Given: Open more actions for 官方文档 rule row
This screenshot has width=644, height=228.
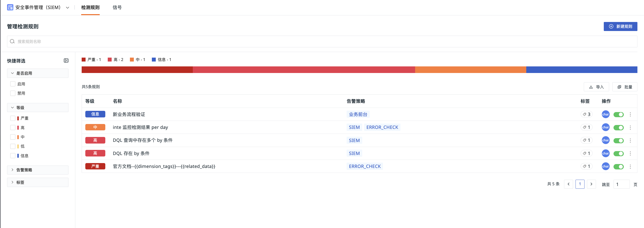Looking at the screenshot, I should click(630, 166).
